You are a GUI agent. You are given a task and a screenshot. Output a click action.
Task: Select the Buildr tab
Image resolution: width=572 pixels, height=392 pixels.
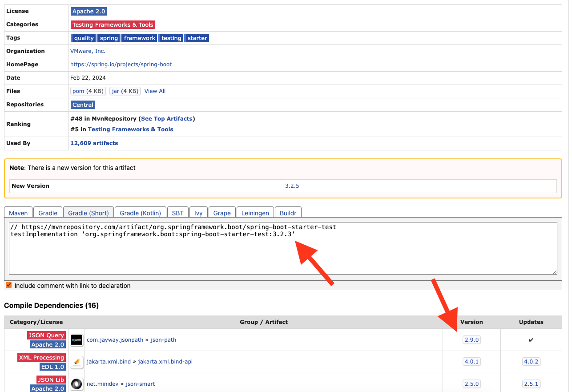click(x=288, y=213)
